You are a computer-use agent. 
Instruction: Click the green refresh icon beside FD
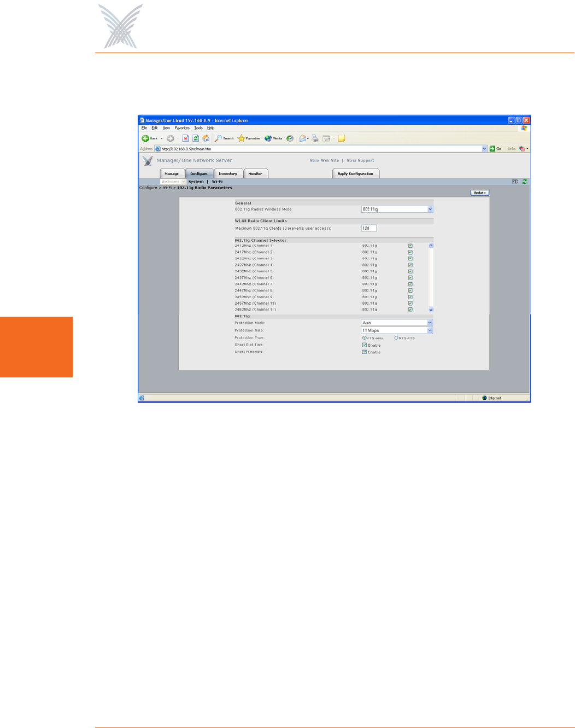point(525,182)
